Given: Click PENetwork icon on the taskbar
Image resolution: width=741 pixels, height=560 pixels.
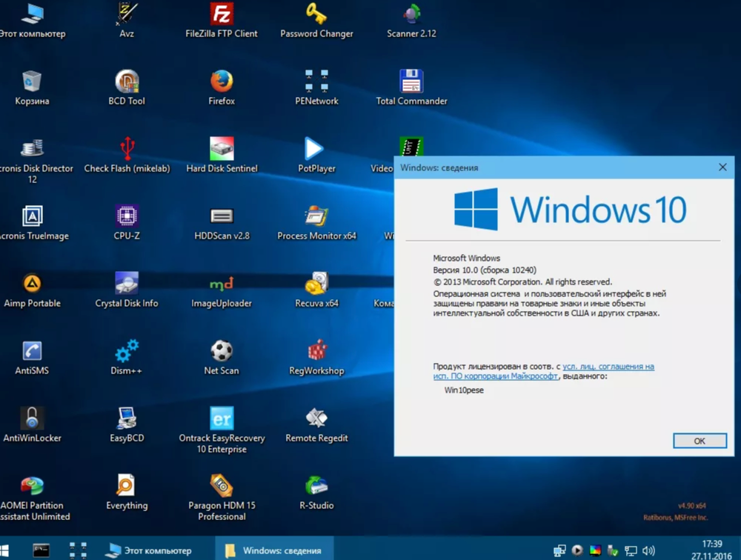Looking at the screenshot, I should pyautogui.click(x=78, y=550).
